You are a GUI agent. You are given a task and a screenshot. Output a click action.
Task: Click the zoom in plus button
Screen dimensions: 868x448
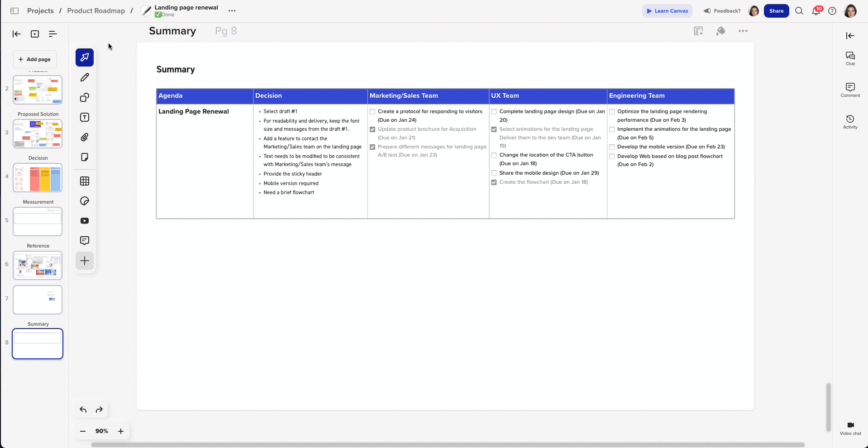121,431
